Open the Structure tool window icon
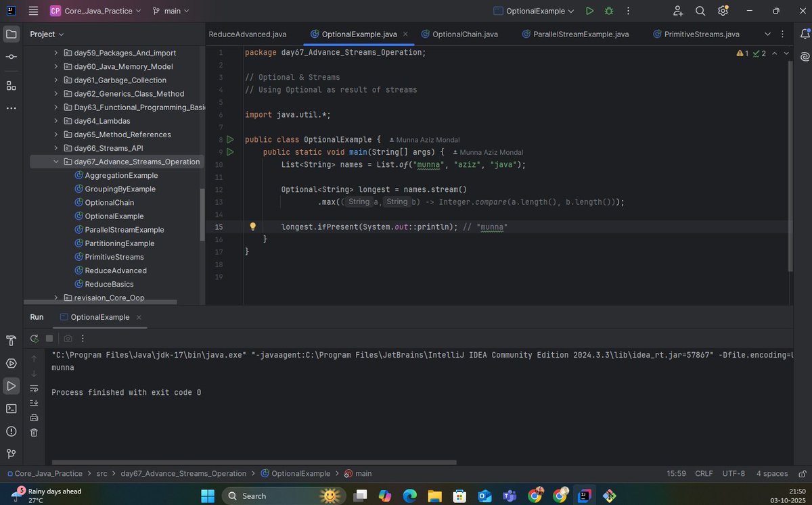 (11, 85)
